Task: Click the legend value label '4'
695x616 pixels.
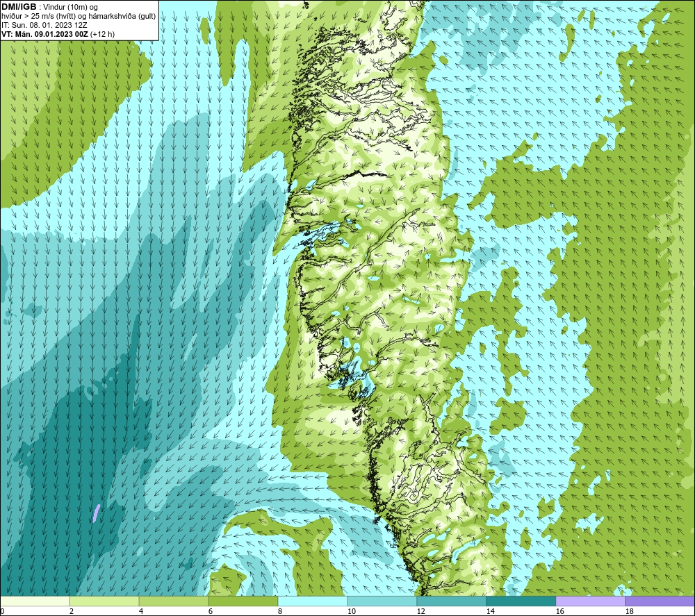Action: [141, 611]
